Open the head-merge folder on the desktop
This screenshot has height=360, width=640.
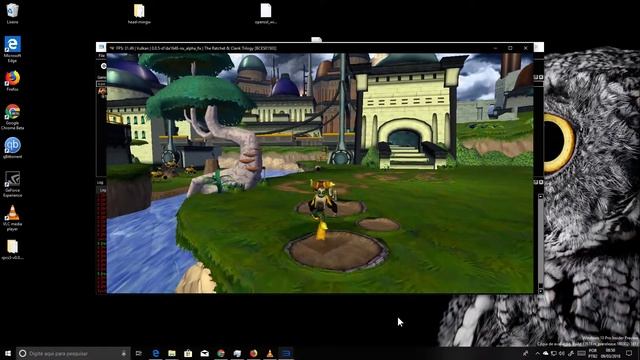pyautogui.click(x=139, y=14)
